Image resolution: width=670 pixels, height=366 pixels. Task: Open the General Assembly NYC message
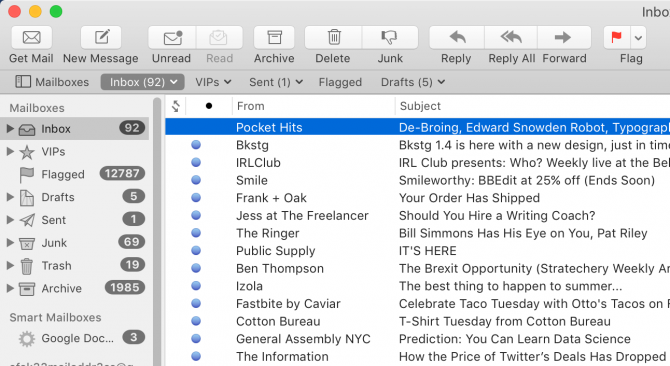pos(417,339)
